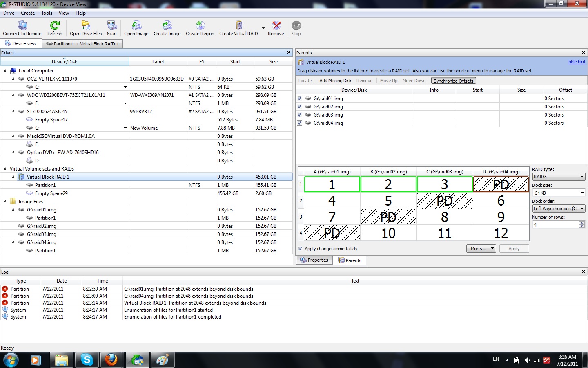Toggle the Synchronize Offsets button
The height and width of the screenshot is (368, 588).
click(x=453, y=81)
